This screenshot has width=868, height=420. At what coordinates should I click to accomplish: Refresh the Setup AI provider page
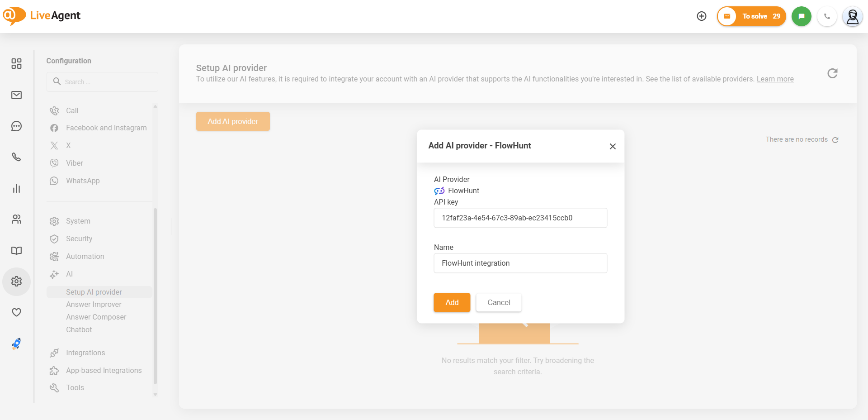coord(832,73)
